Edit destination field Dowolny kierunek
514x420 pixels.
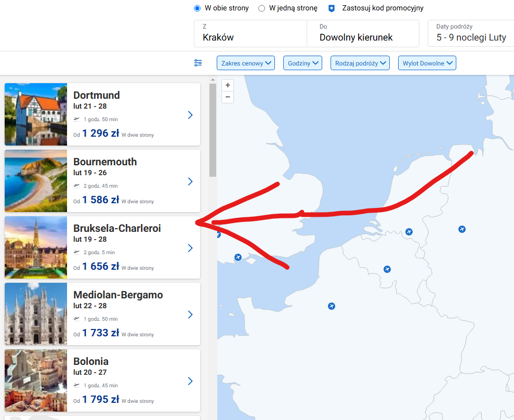(x=363, y=33)
